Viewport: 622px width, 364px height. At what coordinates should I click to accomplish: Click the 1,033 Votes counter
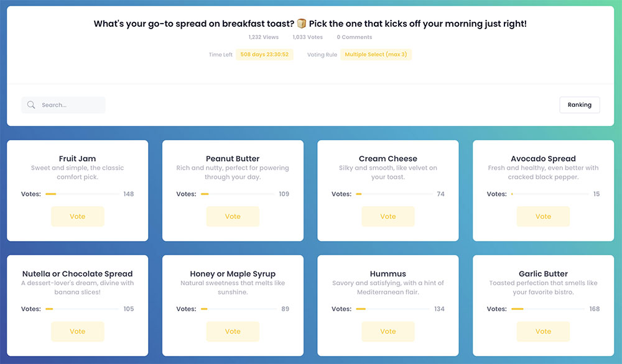point(308,37)
